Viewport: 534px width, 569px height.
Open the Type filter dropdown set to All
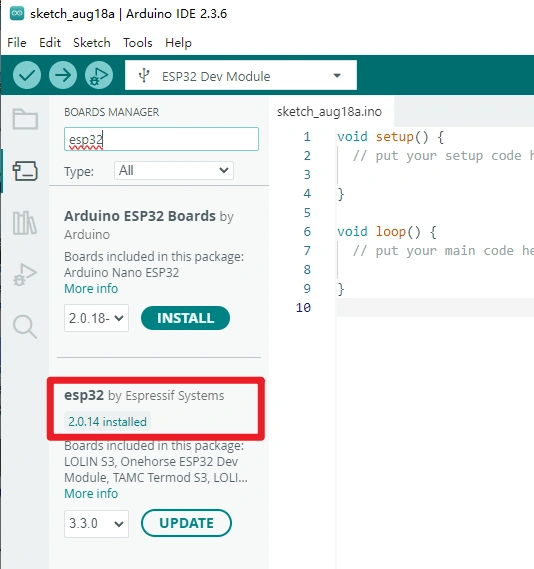coord(174,171)
